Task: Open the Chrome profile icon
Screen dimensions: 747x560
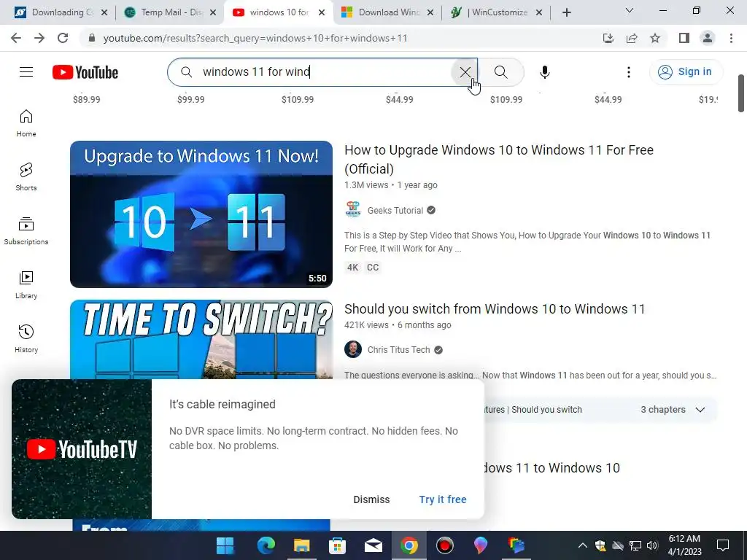Action: click(708, 38)
